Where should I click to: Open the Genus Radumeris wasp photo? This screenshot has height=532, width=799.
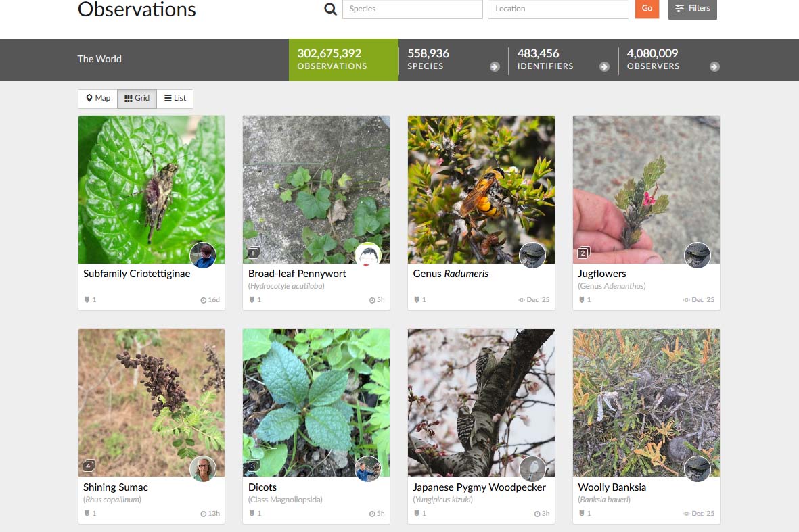click(481, 189)
